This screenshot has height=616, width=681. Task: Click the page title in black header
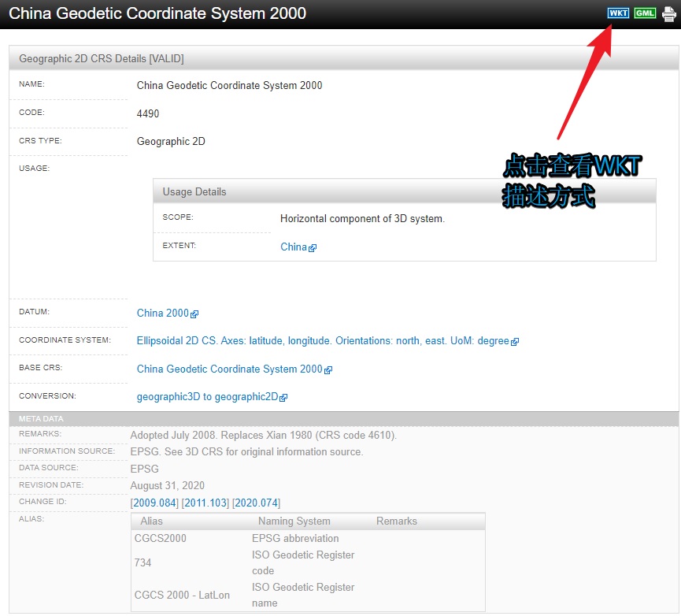[x=157, y=13]
